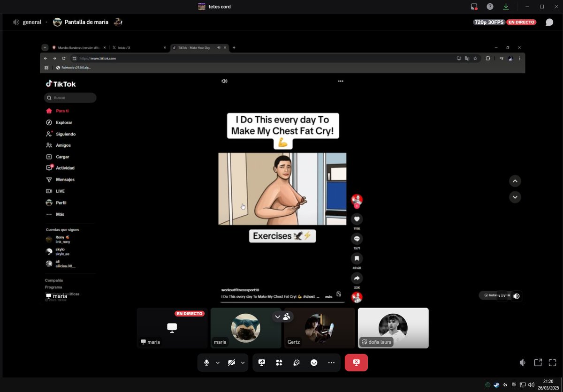Open camera options arrow
Viewport: 563px width, 392px height.
[243, 362]
